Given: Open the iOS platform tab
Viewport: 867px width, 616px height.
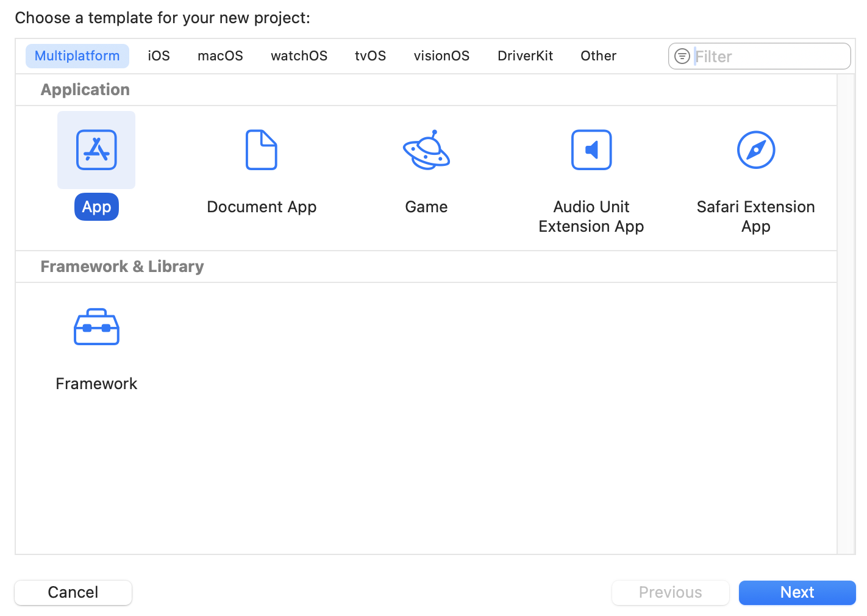Looking at the screenshot, I should pos(159,56).
